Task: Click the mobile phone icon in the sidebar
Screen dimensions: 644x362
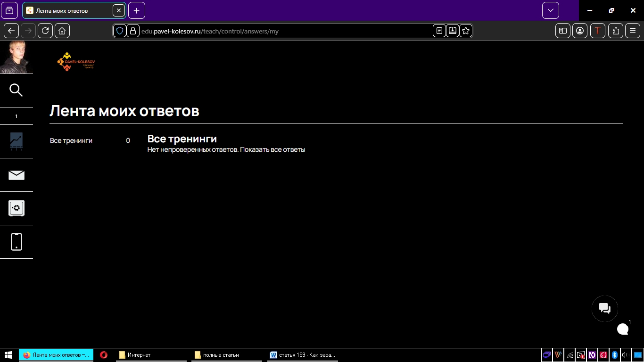Action: [16, 242]
